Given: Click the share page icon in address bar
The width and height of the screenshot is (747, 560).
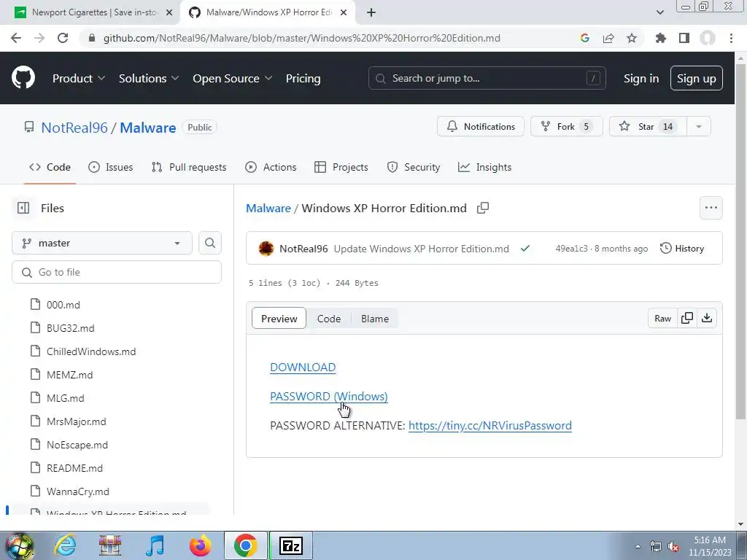Looking at the screenshot, I should pos(608,38).
